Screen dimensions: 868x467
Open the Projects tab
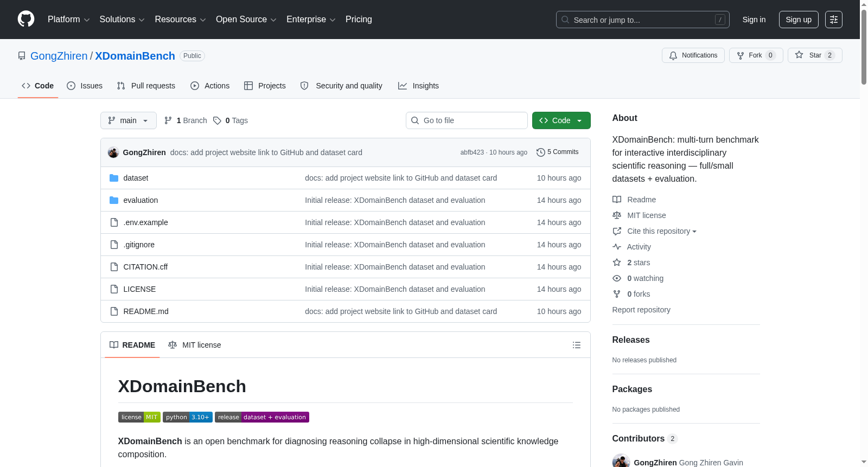265,86
